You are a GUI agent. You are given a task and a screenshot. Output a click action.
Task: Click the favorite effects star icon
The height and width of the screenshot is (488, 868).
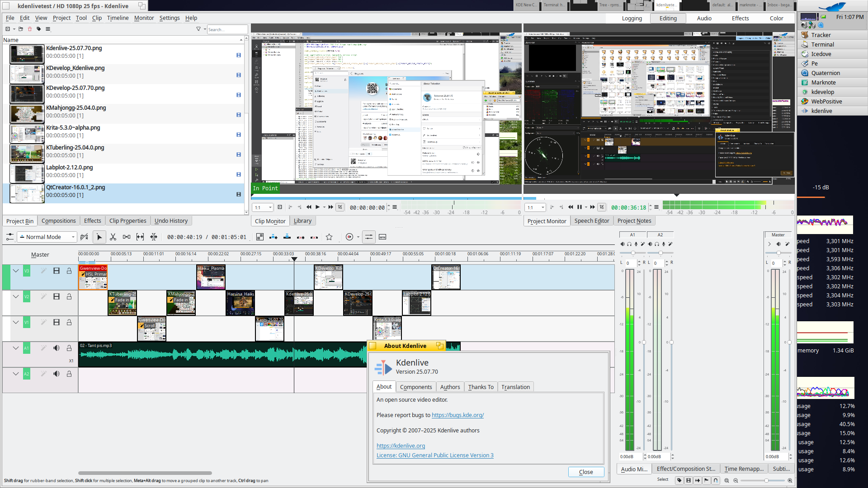pyautogui.click(x=329, y=237)
